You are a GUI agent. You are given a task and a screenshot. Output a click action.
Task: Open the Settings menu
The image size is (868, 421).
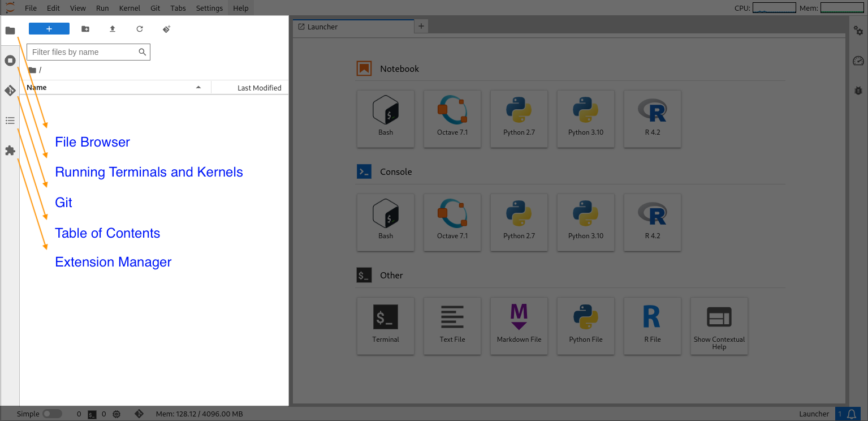click(209, 8)
